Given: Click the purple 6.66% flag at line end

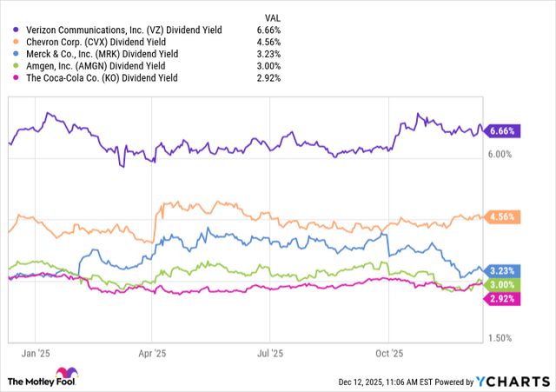Looking at the screenshot, I should tap(504, 130).
